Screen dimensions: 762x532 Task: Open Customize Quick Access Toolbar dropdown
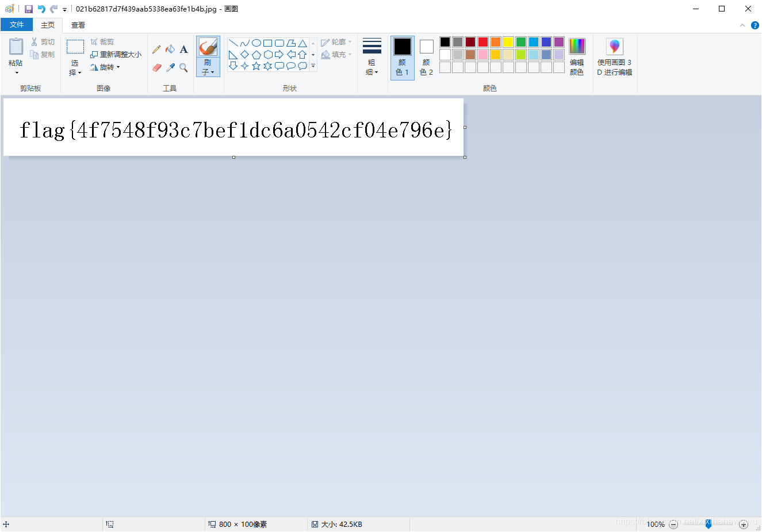point(64,10)
